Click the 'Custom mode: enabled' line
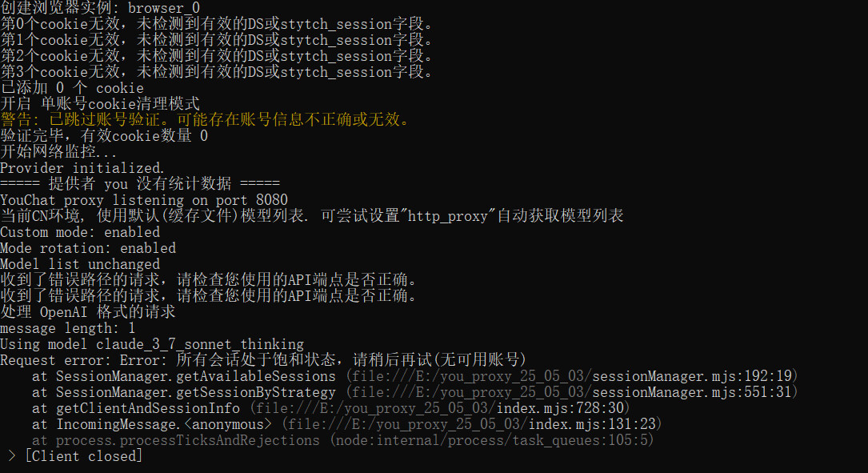 pyautogui.click(x=80, y=232)
